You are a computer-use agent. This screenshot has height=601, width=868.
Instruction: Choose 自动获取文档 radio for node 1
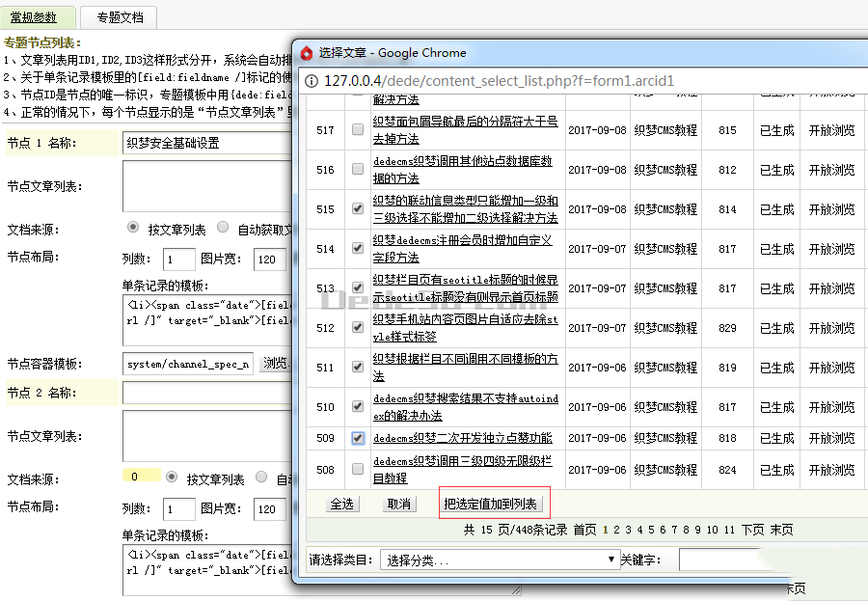(x=223, y=229)
